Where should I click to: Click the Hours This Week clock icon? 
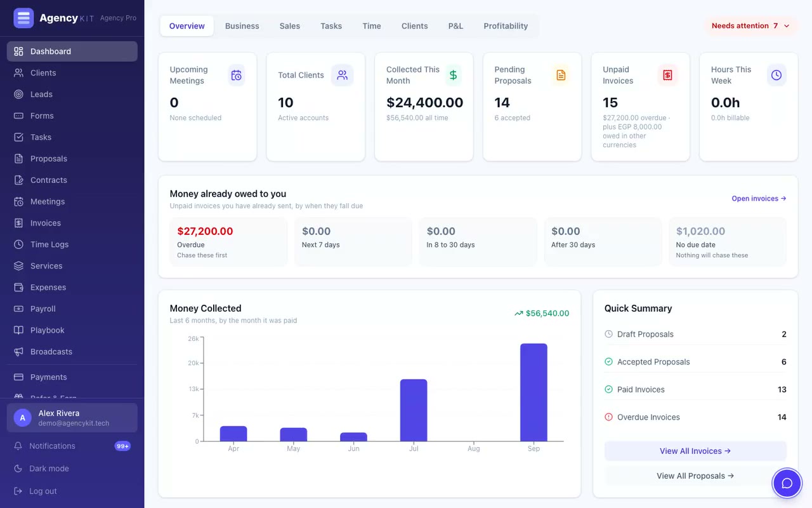(x=776, y=75)
